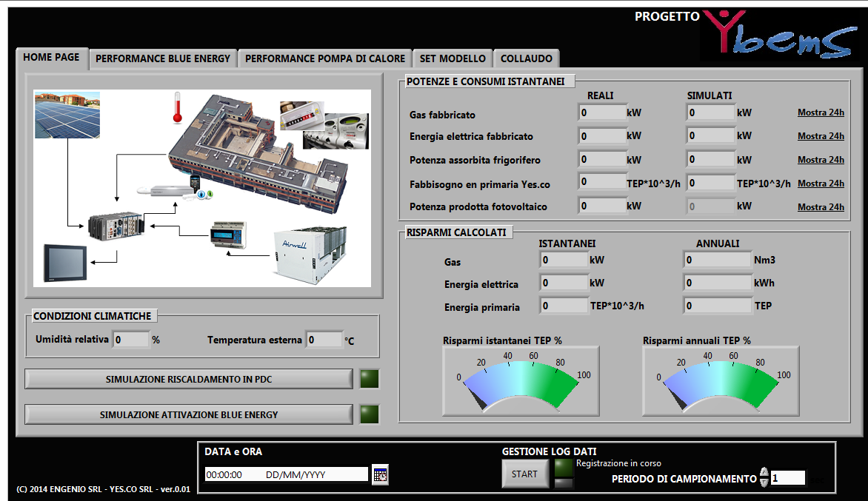Viewport: 868px width, 501px height.
Task: Click LED indicator beside Riscaldamento in PDC
Action: click(x=370, y=380)
